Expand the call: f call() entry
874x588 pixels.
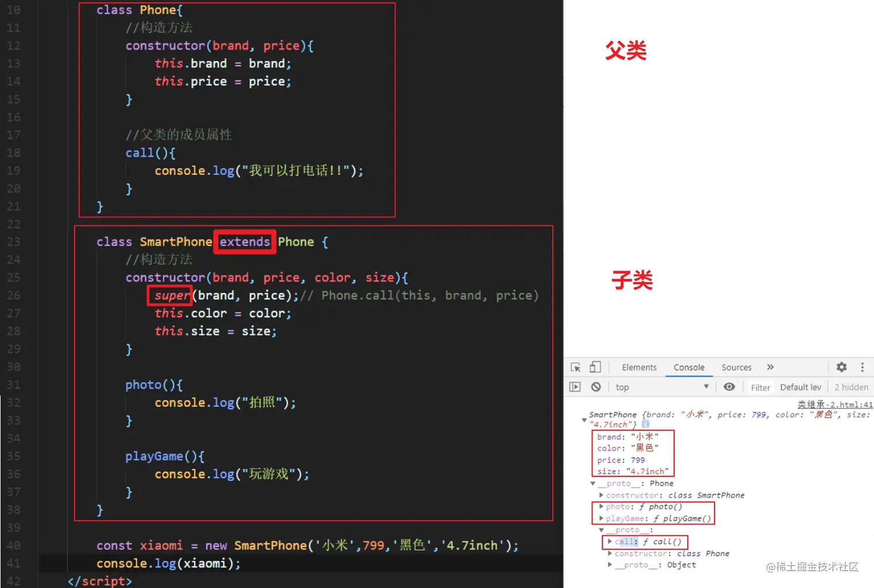(610, 542)
